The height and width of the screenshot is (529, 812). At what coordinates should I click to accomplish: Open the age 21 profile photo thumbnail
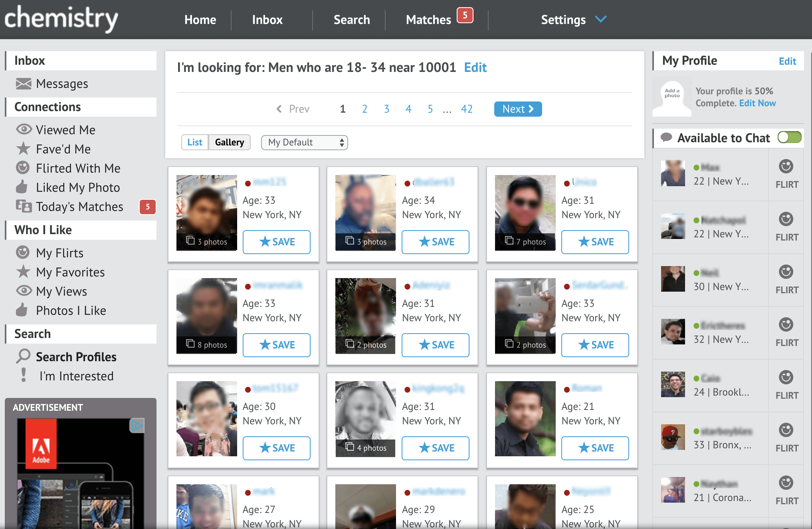(x=525, y=418)
